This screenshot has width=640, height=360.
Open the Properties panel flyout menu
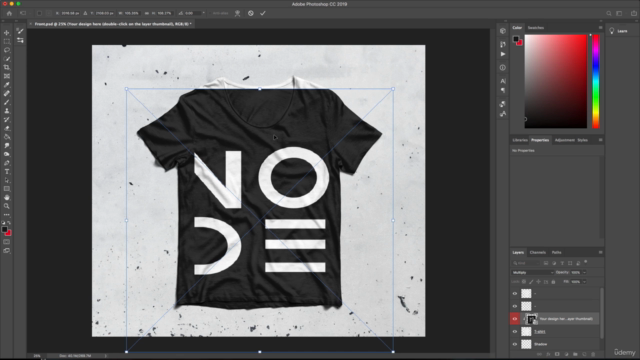(x=600, y=140)
